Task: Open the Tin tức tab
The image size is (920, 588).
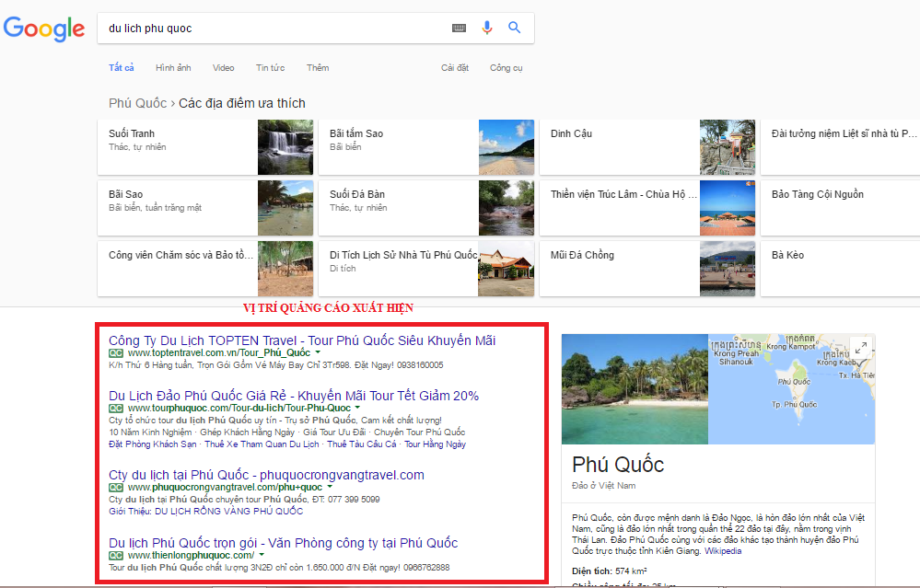Action: point(270,67)
